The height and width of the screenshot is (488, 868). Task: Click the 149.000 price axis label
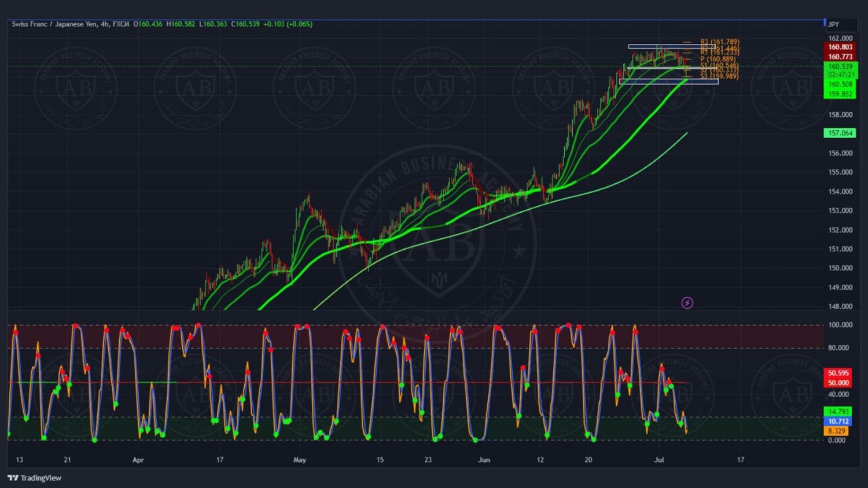click(x=840, y=287)
